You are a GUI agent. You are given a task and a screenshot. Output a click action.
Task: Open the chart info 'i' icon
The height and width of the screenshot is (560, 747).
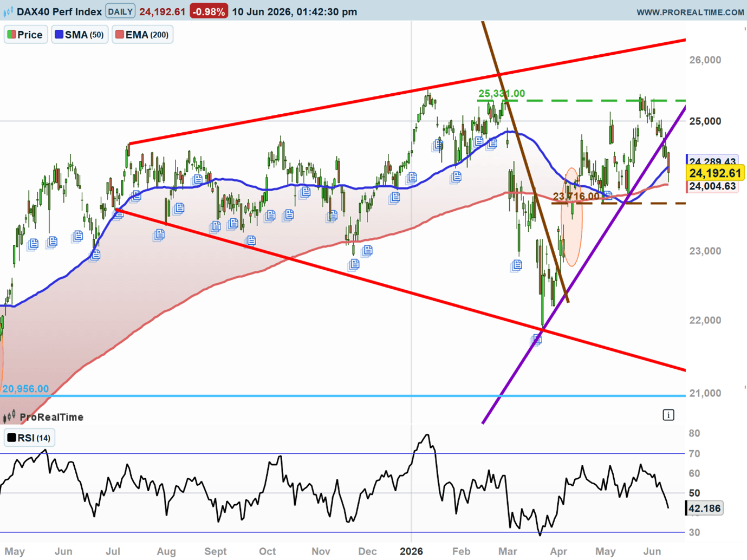coord(668,415)
